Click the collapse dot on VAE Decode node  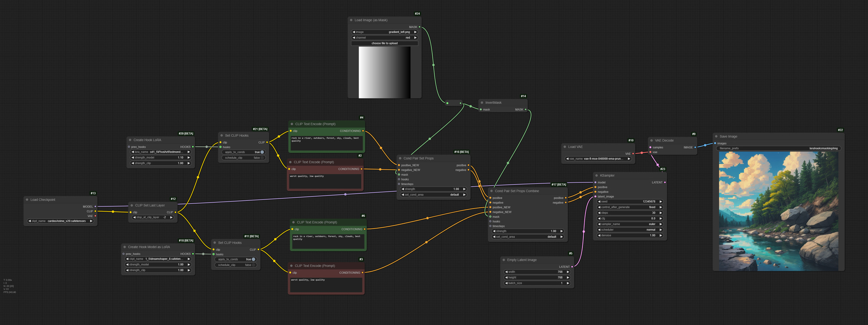[651, 140]
